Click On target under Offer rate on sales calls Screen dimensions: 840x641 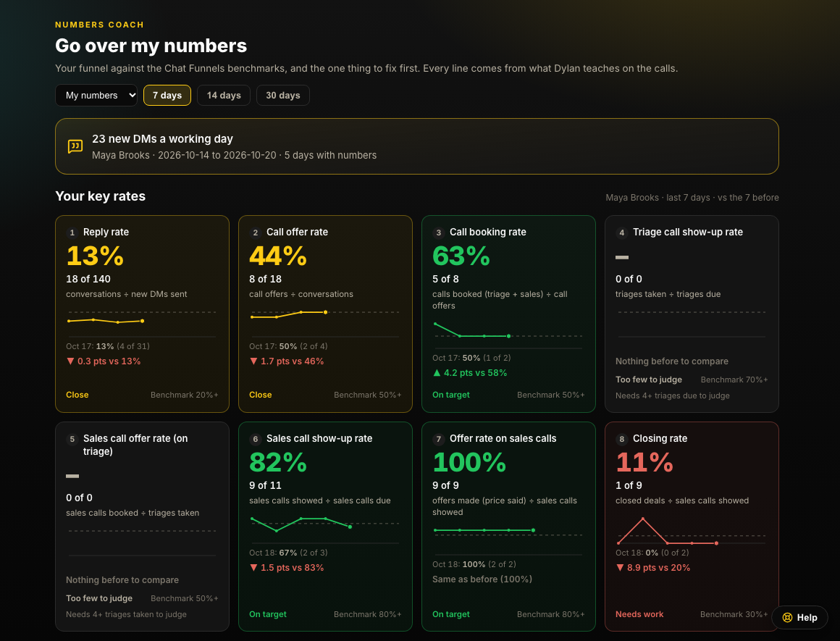(x=451, y=614)
